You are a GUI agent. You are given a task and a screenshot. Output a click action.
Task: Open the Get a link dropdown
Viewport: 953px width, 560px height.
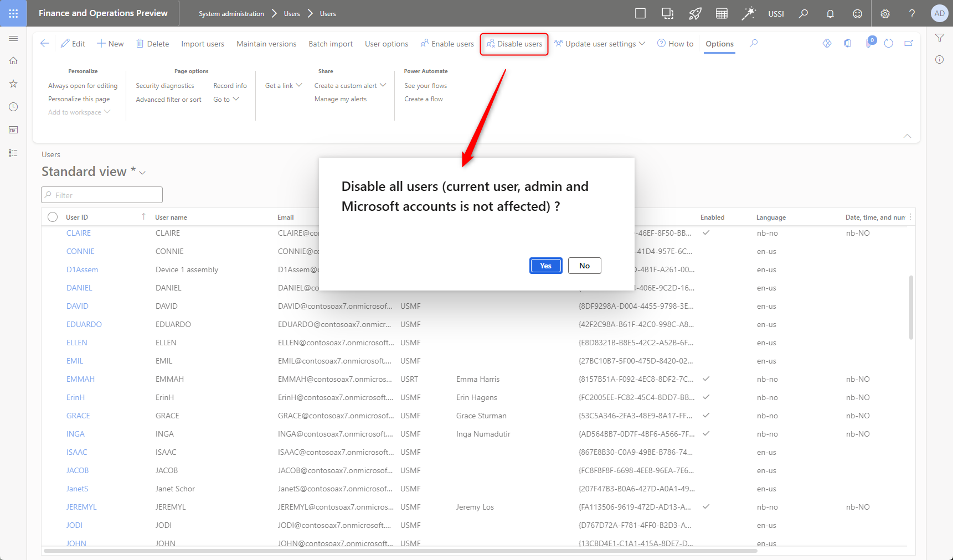point(284,86)
